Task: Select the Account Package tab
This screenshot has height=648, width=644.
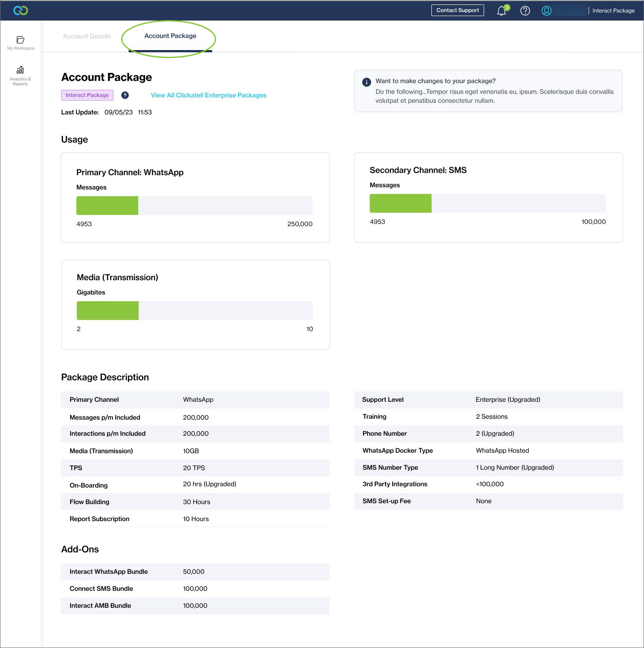Action: [170, 36]
